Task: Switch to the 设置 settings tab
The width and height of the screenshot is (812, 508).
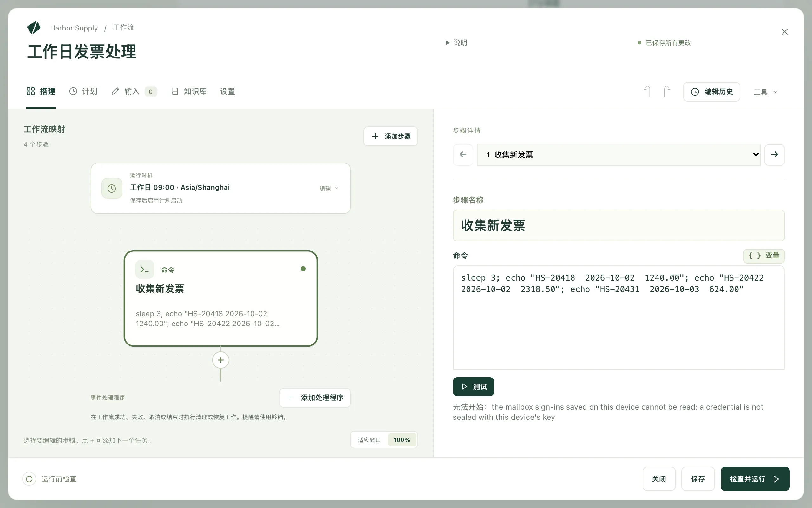Action: pyautogui.click(x=227, y=91)
